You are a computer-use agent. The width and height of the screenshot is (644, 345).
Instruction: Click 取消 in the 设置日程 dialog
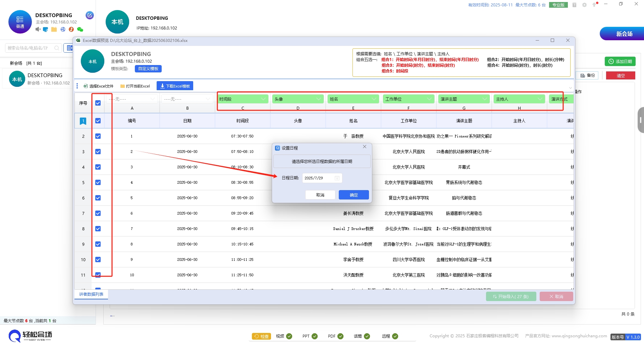(320, 195)
